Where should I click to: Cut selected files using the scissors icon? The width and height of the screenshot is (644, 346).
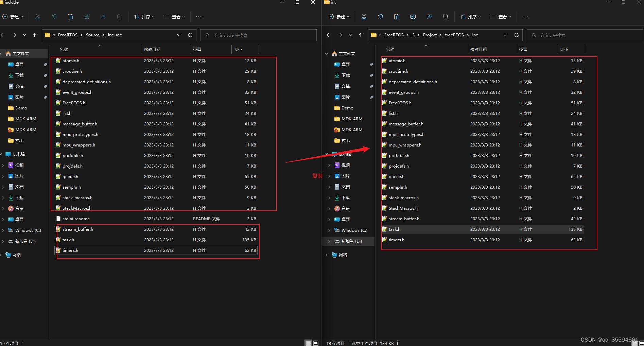(x=38, y=16)
